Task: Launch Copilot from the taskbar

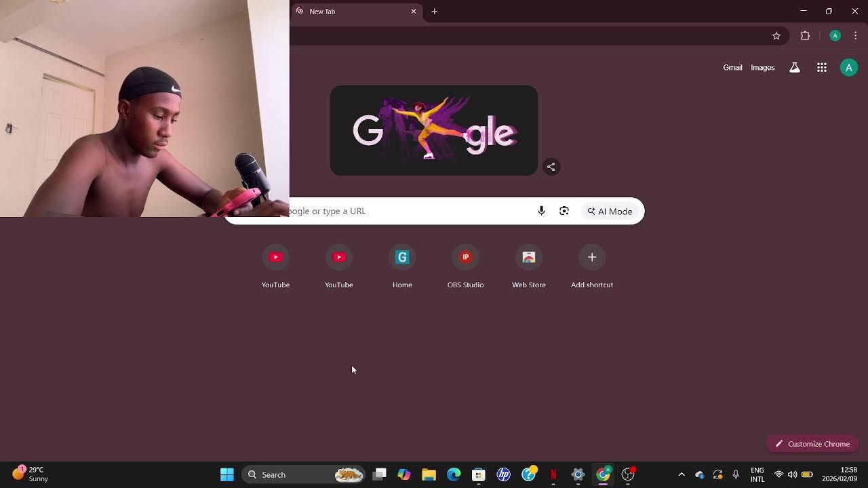Action: [404, 474]
